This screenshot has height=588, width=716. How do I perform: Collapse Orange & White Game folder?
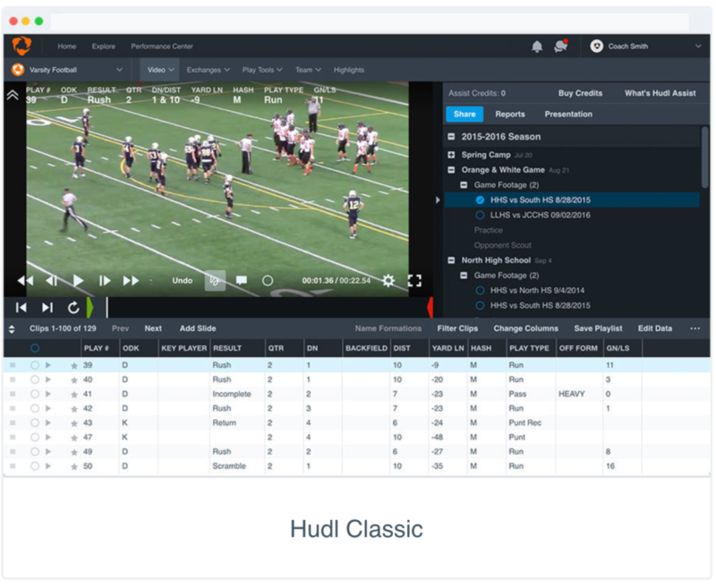click(x=451, y=170)
